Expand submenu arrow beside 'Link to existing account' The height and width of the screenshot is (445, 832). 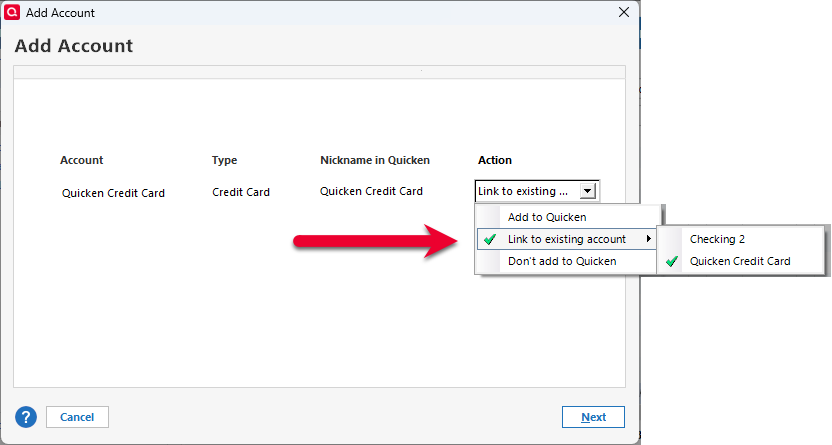(x=648, y=239)
